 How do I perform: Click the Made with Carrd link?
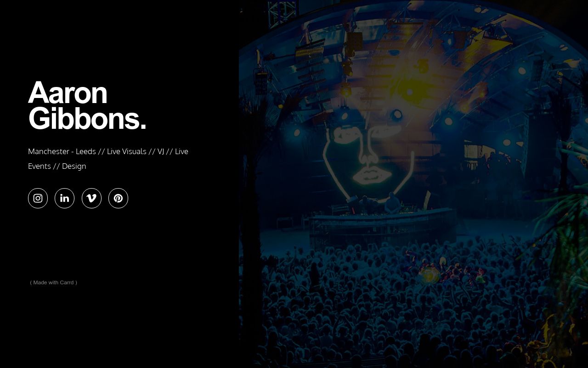54,282
